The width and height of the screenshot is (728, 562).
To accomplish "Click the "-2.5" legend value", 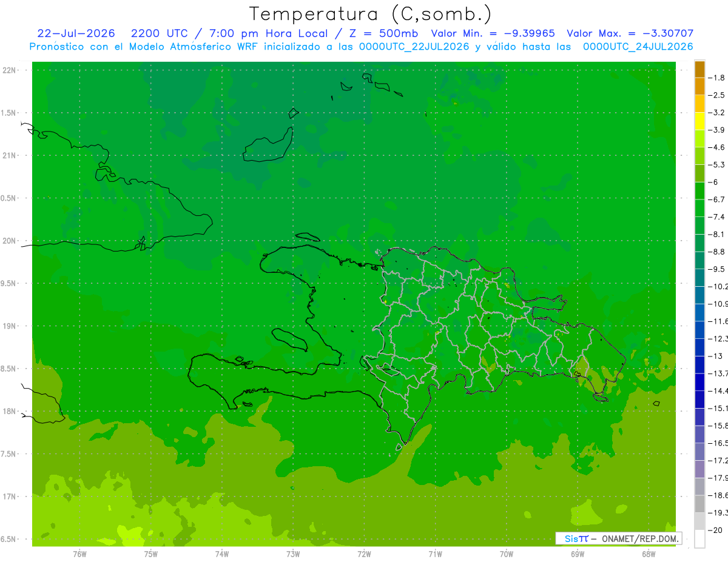I will [717, 95].
